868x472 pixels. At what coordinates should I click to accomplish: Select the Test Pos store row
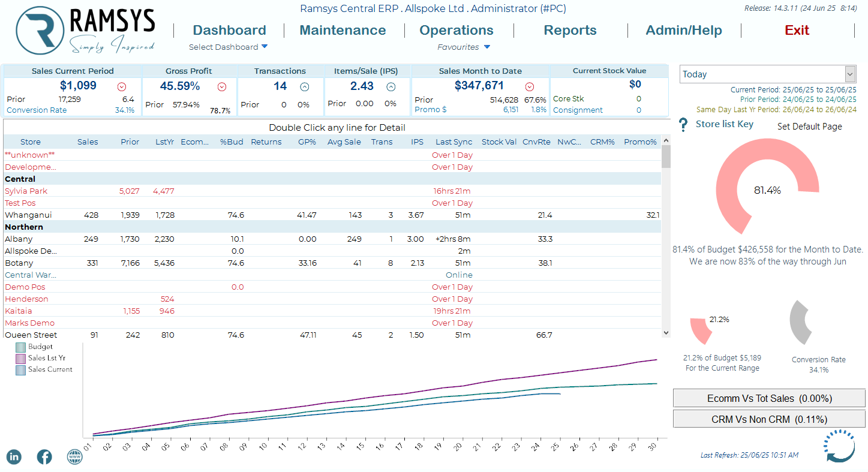pyautogui.click(x=332, y=203)
